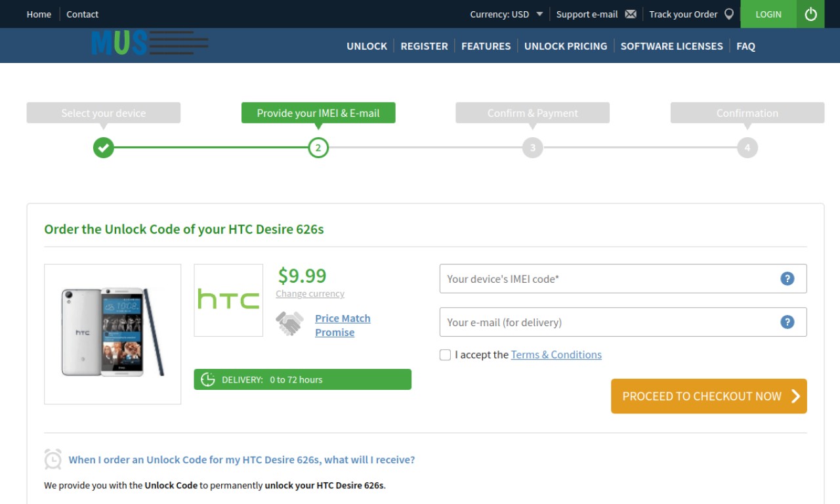Click the HTC brand logo

tap(228, 300)
